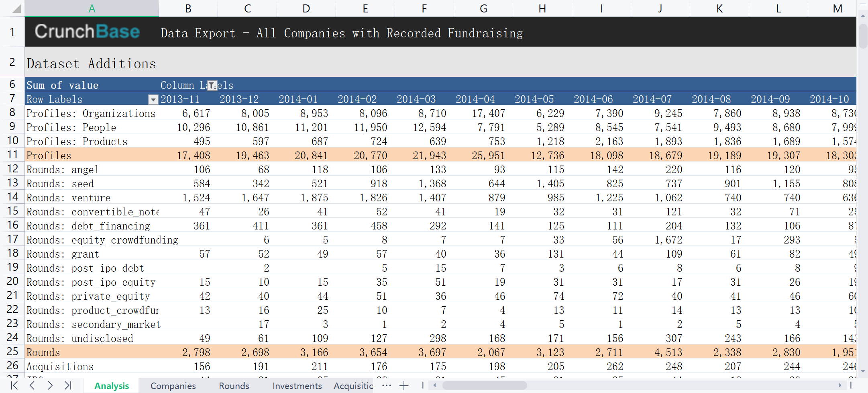The width and height of the screenshot is (868, 393).
Task: Open the Column Labels filter dropdown
Action: [x=212, y=85]
